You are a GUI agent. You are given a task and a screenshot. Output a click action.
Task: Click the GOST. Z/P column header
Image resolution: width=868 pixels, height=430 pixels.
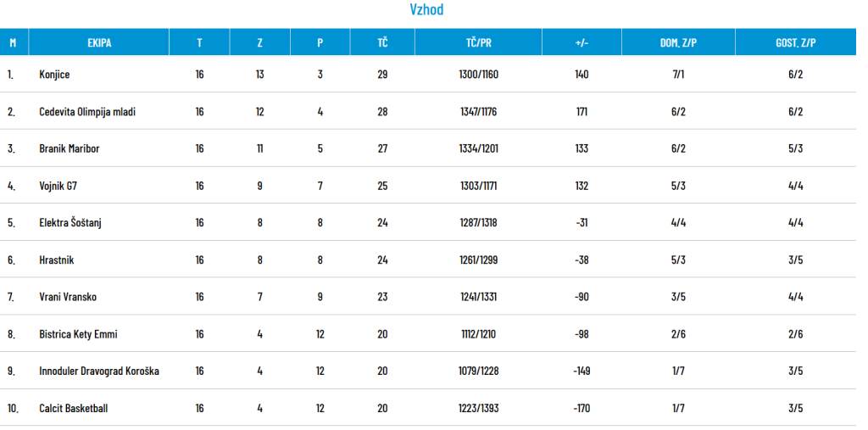pos(796,42)
